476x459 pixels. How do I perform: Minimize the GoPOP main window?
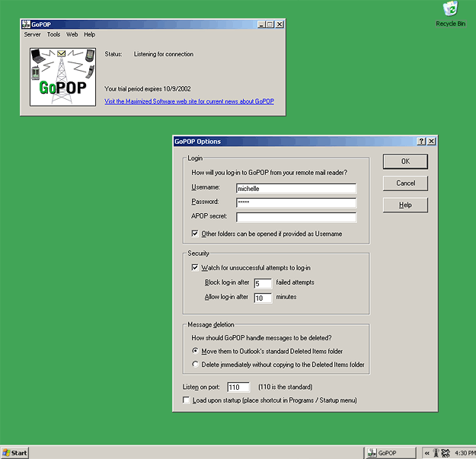[x=261, y=24]
